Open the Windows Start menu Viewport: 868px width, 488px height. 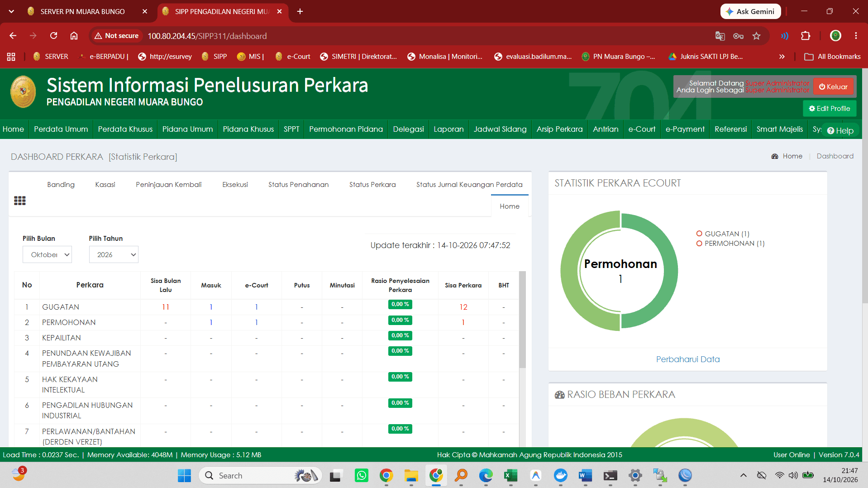click(184, 475)
